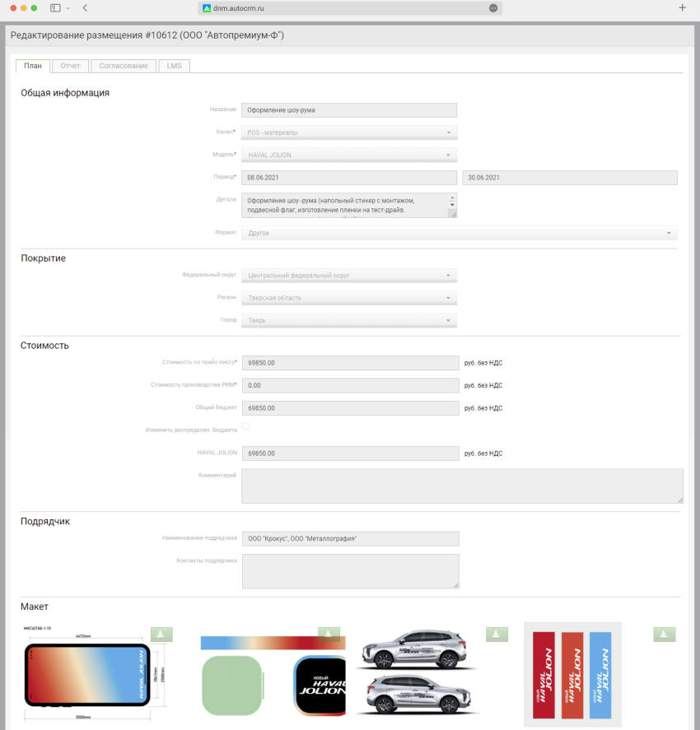
Task: Download the first layout sticker mockup
Action: tap(161, 634)
